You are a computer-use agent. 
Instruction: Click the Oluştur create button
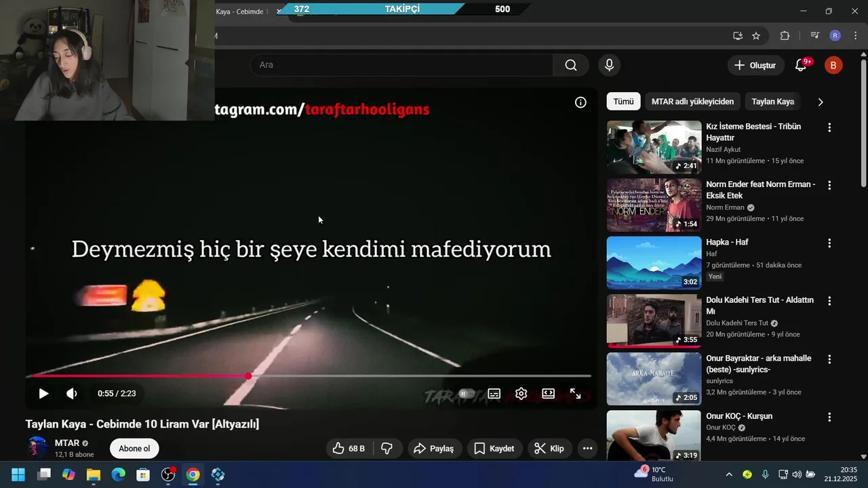tap(755, 65)
